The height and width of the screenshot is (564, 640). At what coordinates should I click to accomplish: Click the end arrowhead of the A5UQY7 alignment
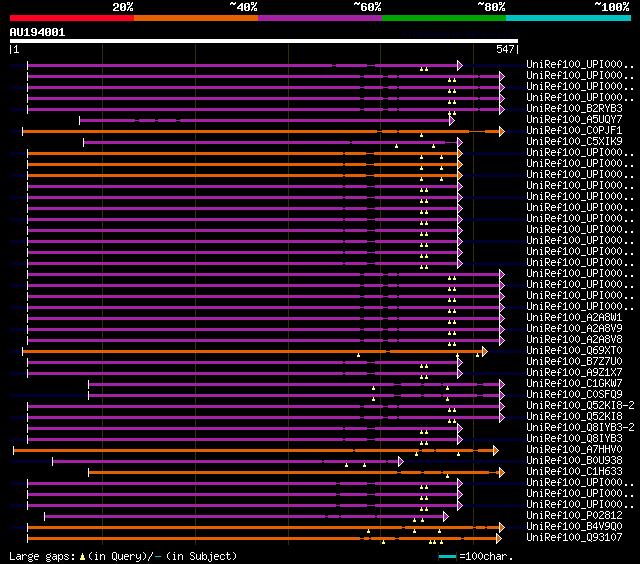click(x=452, y=120)
